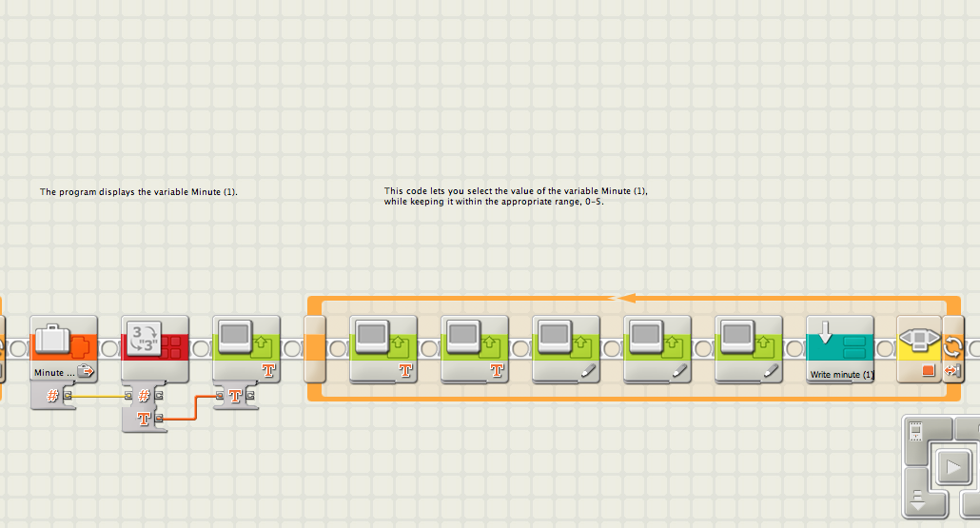Image resolution: width=980 pixels, height=528 pixels.
Task: Click text output port on Number to Text hub
Action: pyautogui.click(x=160, y=418)
